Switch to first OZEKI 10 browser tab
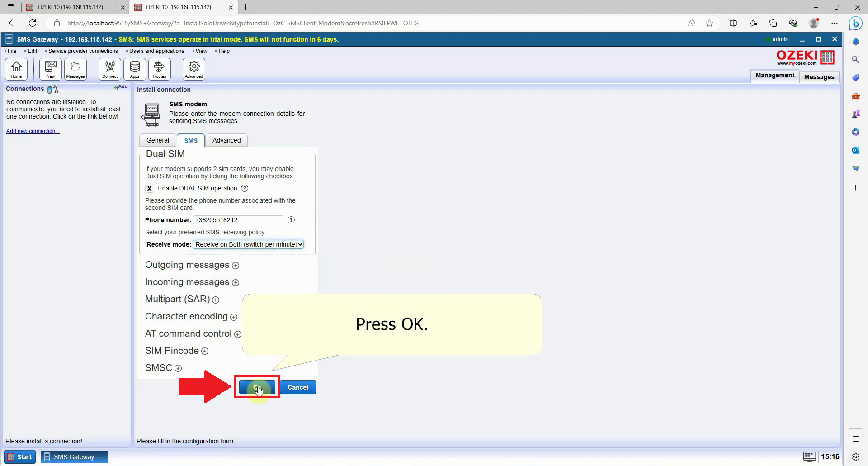The width and height of the screenshot is (868, 466). pos(75,7)
